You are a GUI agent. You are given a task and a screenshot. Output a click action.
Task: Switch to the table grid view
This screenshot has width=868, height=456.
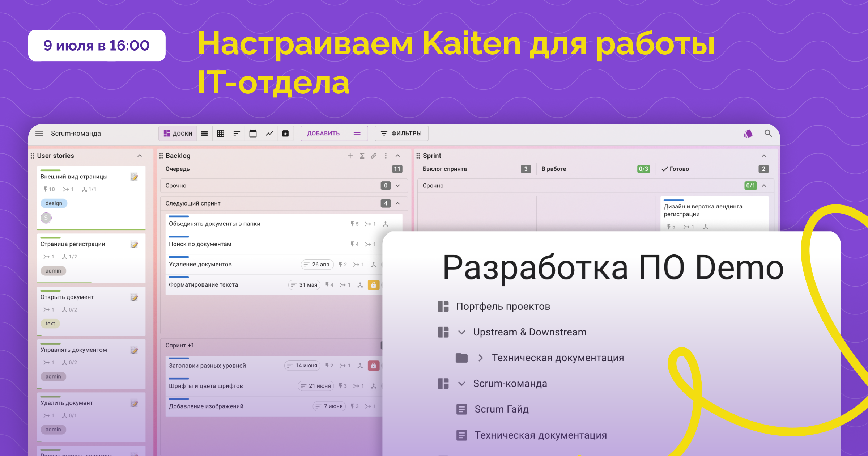click(221, 134)
